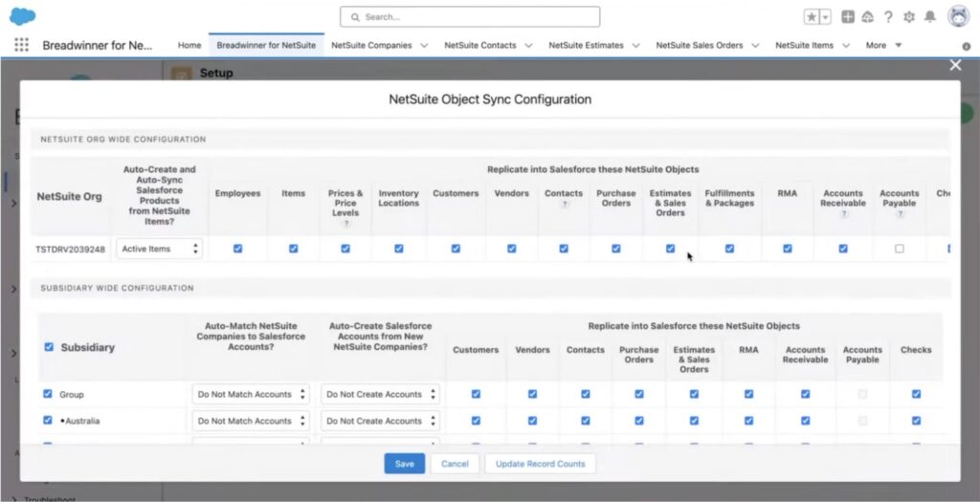Uncheck org-wide Accounts Receivable checkbox
Viewport: 980px width, 502px height.
coord(843,249)
